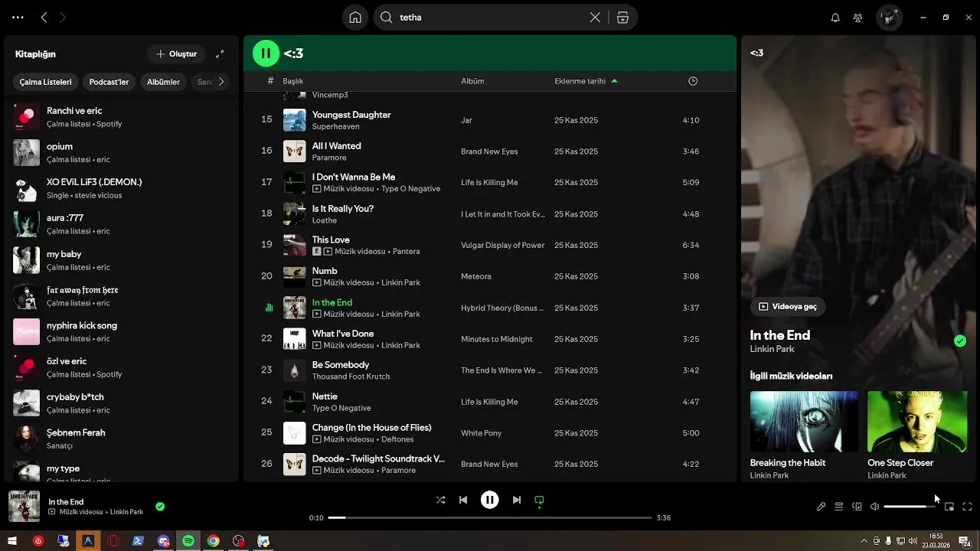Open the play queue icon
Viewport: 980px width, 551px height.
point(839,507)
